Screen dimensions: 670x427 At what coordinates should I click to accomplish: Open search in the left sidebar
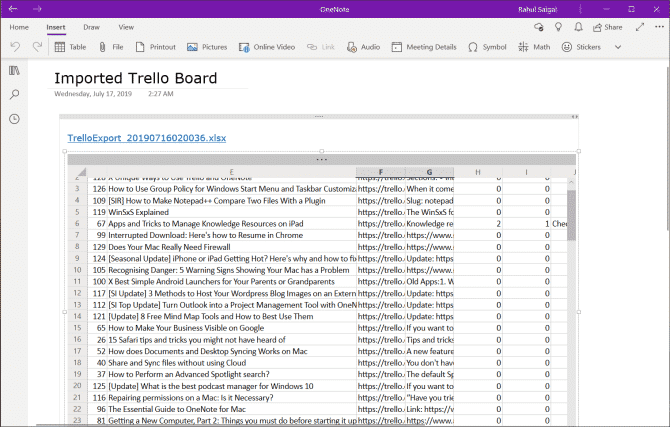pyautogui.click(x=14, y=94)
